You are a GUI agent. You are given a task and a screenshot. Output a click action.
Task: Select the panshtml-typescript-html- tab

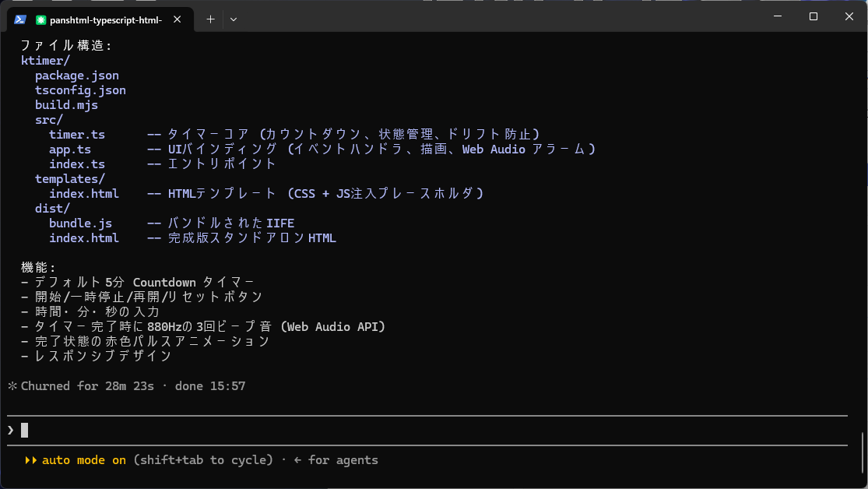click(100, 20)
